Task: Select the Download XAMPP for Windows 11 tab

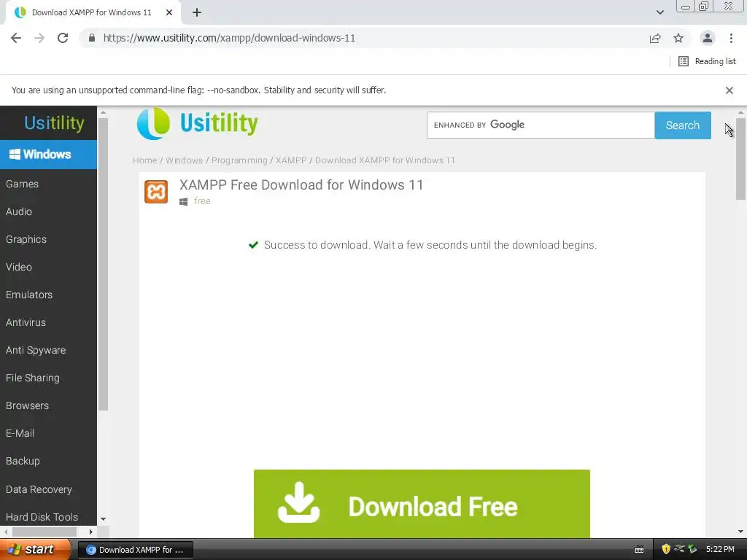Action: [x=93, y=12]
